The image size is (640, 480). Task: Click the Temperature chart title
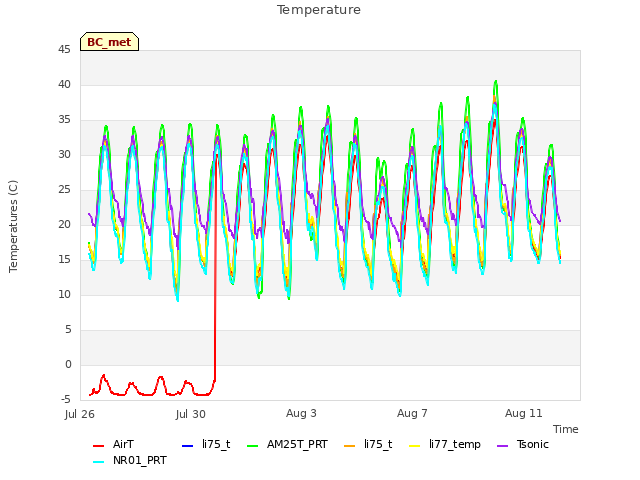[319, 10]
